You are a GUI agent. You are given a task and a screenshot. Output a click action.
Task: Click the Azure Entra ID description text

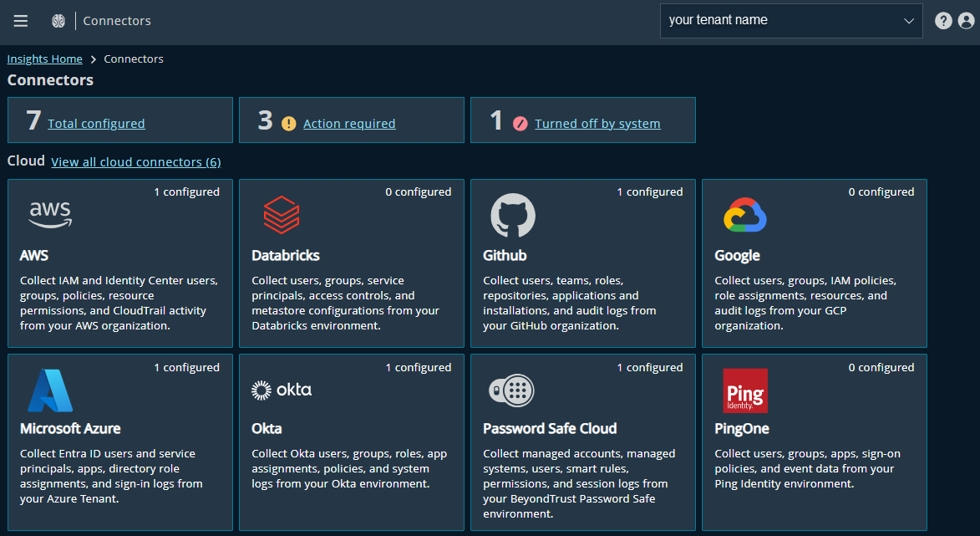point(111,476)
